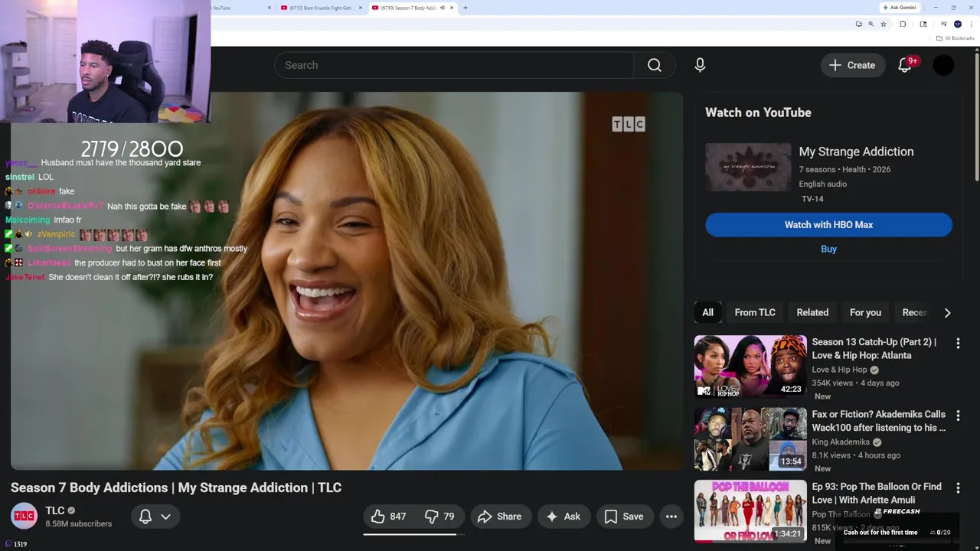Image resolution: width=980 pixels, height=551 pixels.
Task: Open Fax or Fiction Akademiks video thumbnail
Action: 750,439
